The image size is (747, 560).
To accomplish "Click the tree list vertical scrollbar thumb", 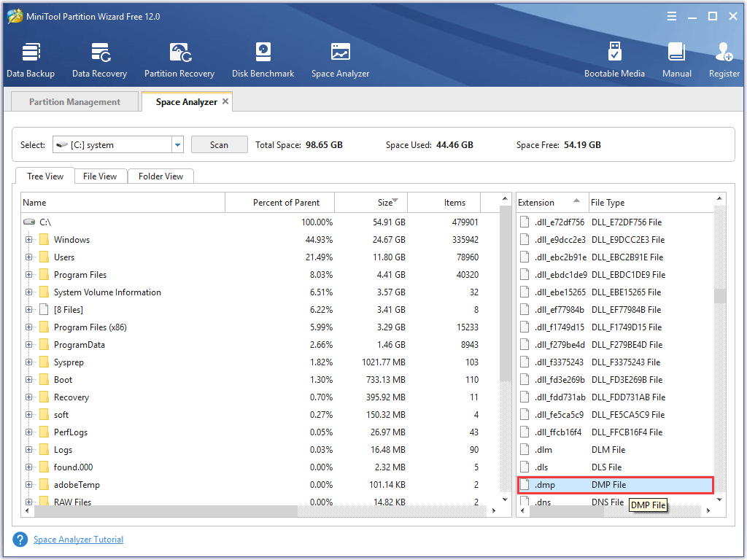I will tap(505, 294).
